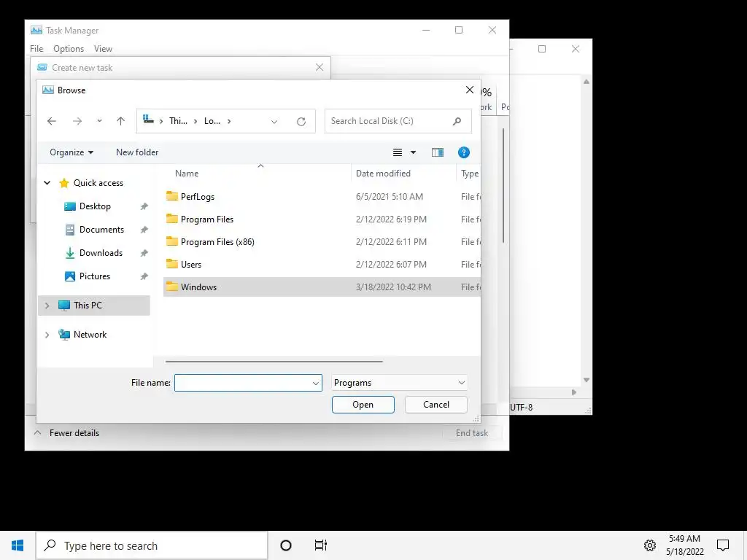747x560 pixels.
Task: Close the Browse dialog
Action: [x=469, y=90]
